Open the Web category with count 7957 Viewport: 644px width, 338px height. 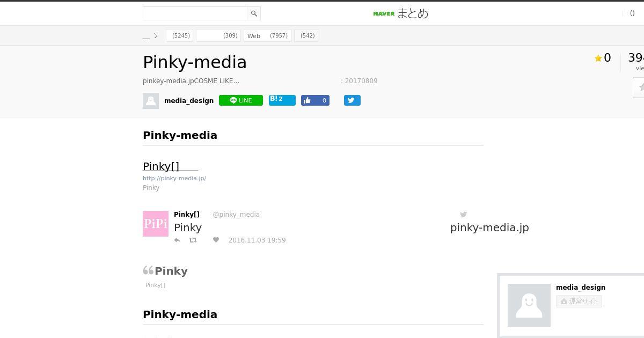click(x=267, y=35)
